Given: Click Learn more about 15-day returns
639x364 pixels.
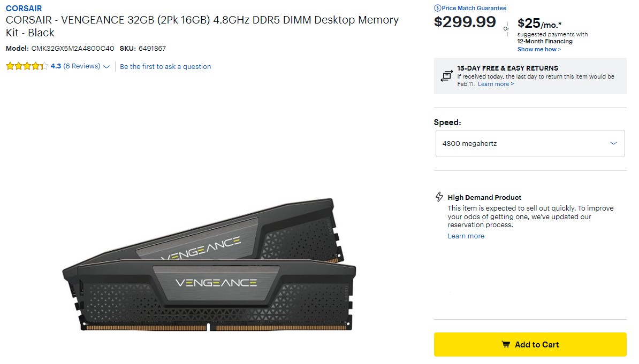Looking at the screenshot, I should tap(496, 84).
